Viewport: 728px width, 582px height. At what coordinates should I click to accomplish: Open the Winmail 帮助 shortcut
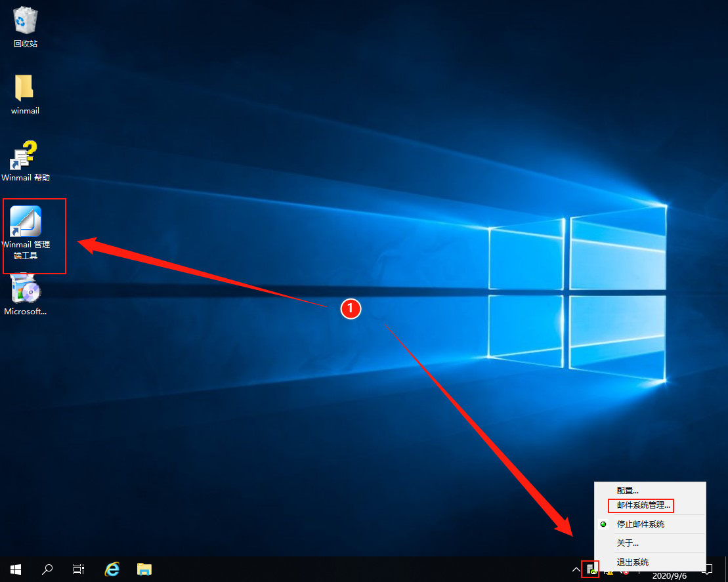click(26, 161)
